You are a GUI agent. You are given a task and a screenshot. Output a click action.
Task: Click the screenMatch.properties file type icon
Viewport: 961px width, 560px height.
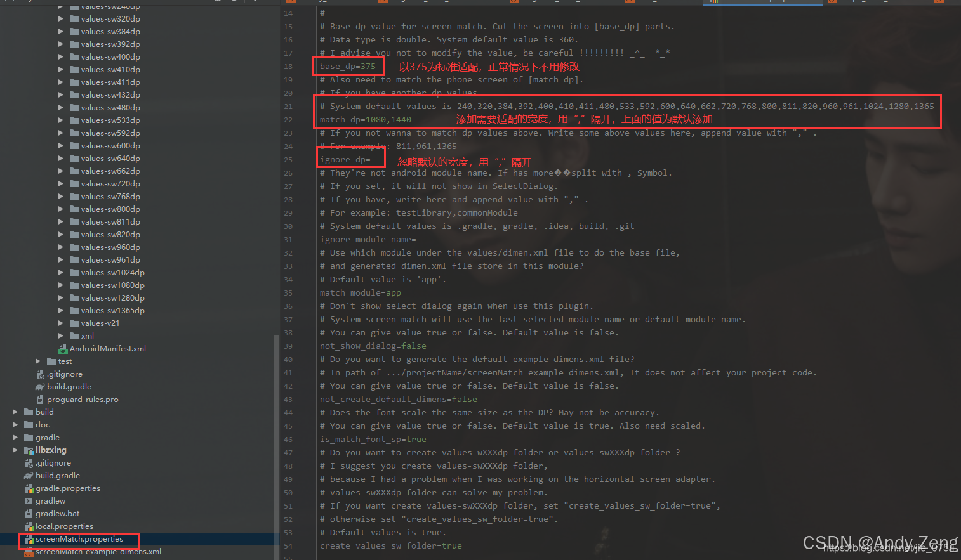[x=30, y=539]
